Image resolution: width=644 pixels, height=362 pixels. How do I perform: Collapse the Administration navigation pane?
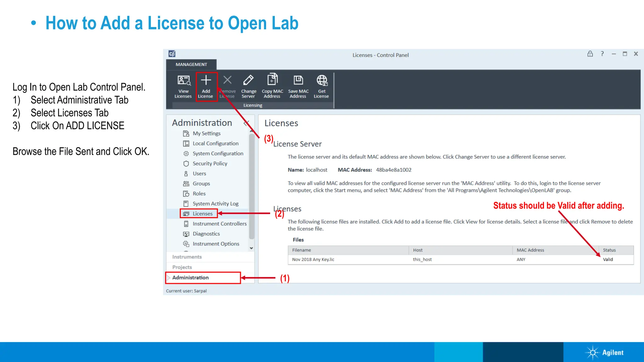pos(246,123)
